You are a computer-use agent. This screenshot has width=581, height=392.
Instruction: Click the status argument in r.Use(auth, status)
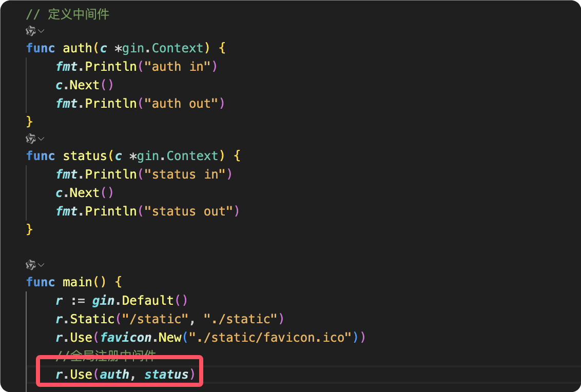click(x=166, y=375)
